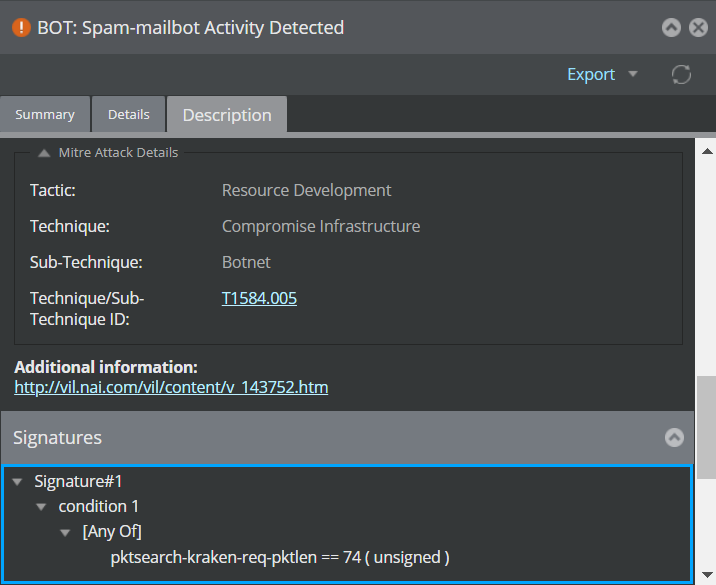Click the Technique/Sub-Technique ID label
The height and width of the screenshot is (585, 716).
(87, 309)
